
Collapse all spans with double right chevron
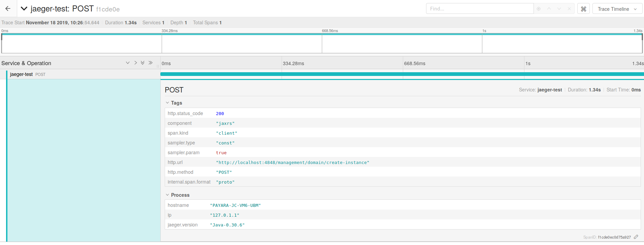[151, 63]
